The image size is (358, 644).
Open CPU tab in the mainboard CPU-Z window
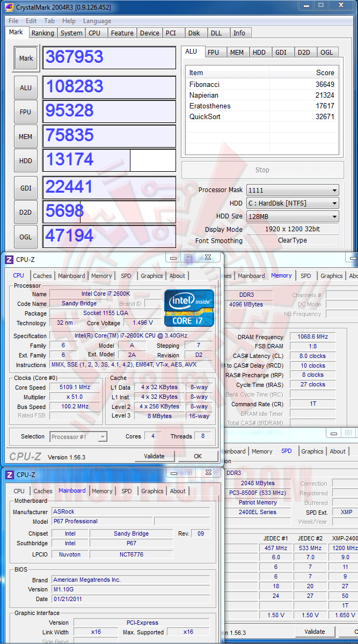19,491
